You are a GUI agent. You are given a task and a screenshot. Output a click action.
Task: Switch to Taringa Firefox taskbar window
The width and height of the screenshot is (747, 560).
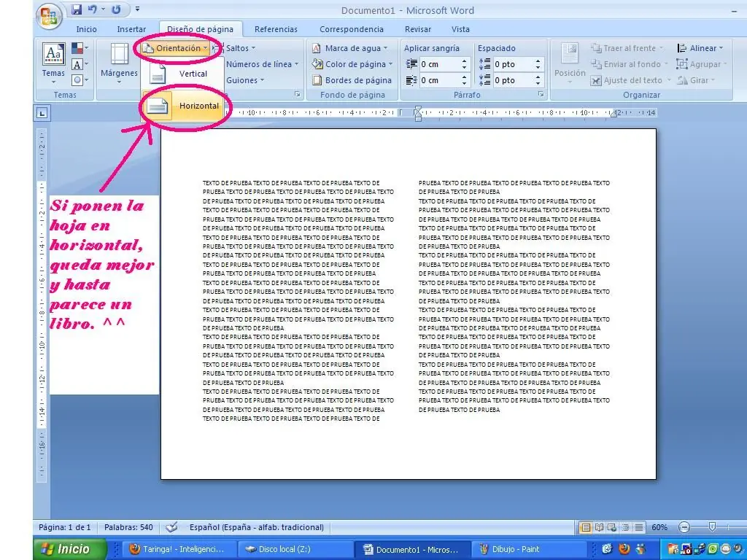point(178,549)
